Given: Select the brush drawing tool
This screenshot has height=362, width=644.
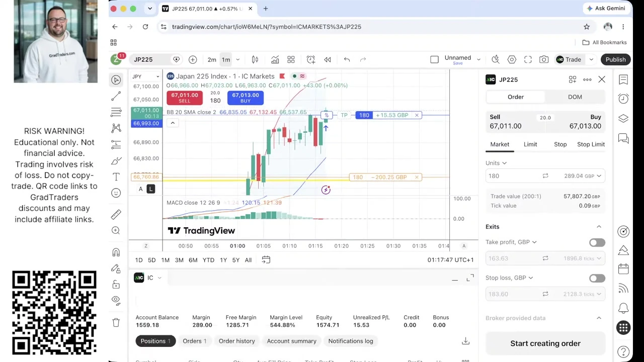Looking at the screenshot, I should point(116,161).
